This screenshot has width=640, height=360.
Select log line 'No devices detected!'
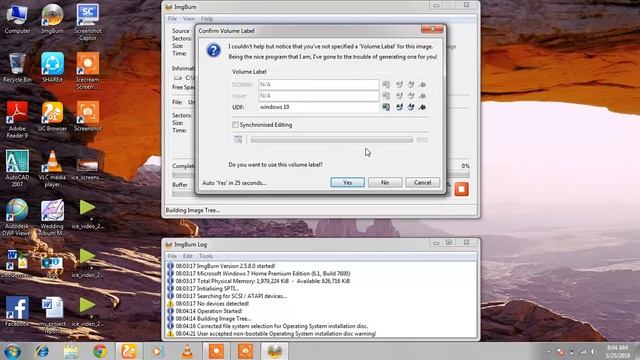point(212,304)
